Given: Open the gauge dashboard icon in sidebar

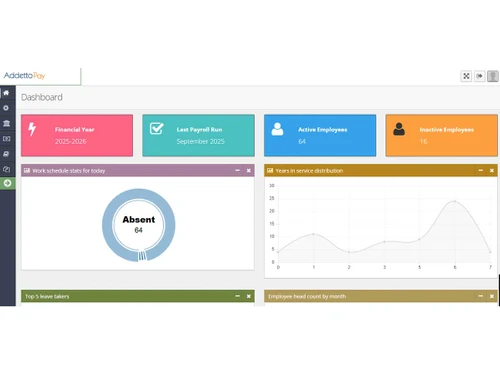Looking at the screenshot, I should pyautogui.click(x=6, y=169).
